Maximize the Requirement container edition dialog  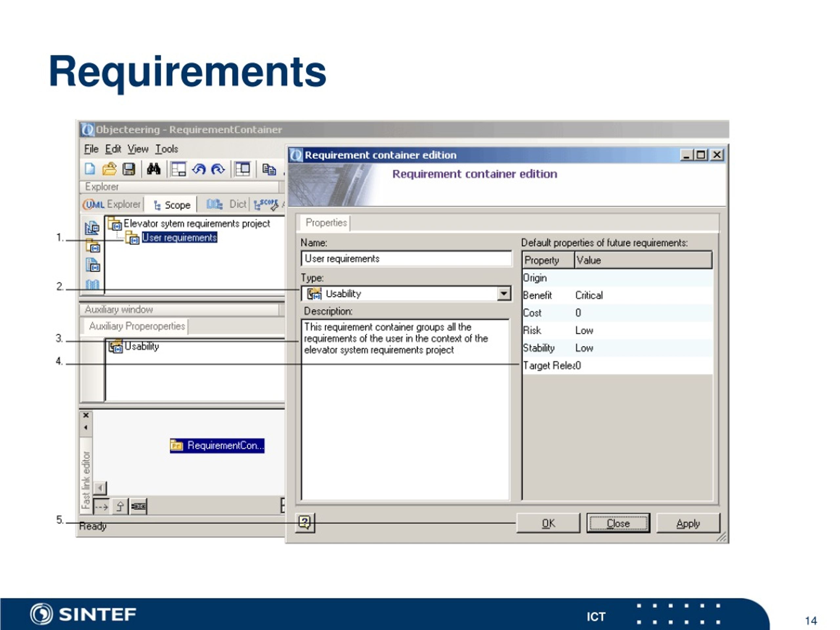(701, 155)
